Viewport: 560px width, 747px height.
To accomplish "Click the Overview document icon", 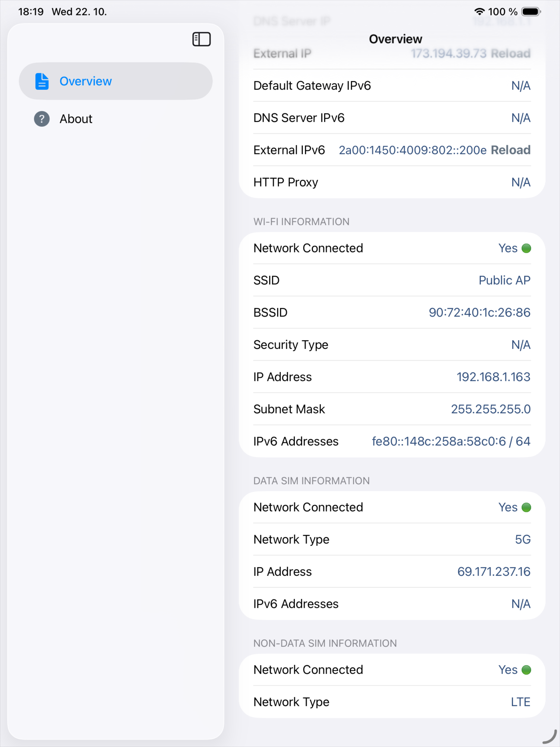I will tap(42, 81).
